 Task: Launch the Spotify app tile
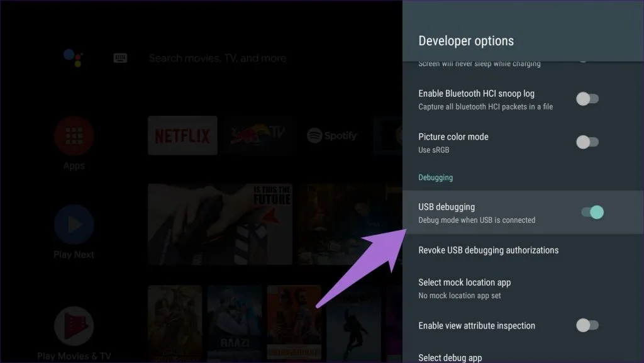coord(331,135)
